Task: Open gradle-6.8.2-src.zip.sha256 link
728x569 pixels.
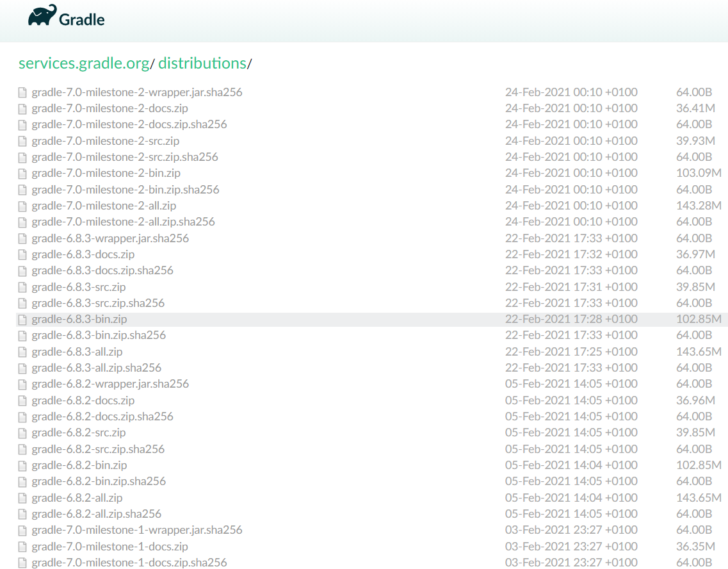Action: [98, 449]
